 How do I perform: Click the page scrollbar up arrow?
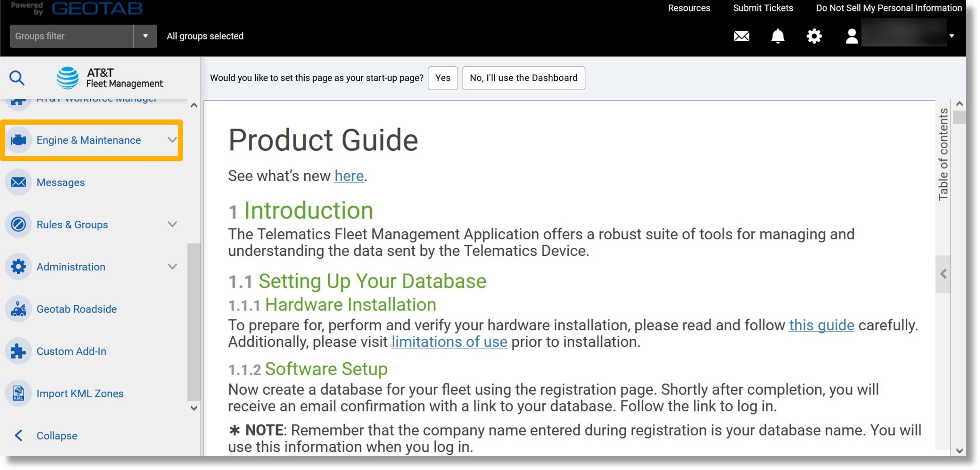959,104
